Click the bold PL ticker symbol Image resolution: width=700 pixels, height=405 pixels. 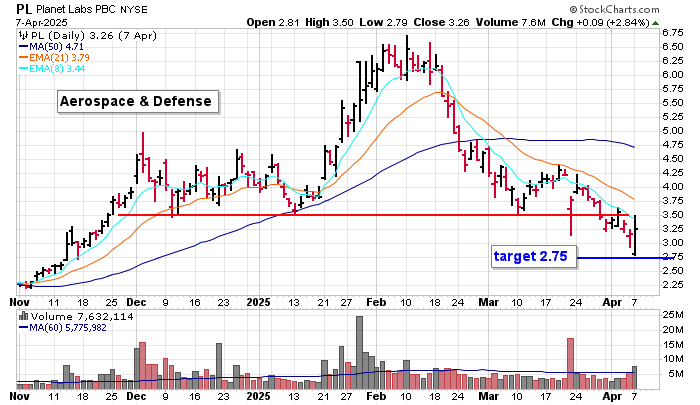click(x=24, y=9)
